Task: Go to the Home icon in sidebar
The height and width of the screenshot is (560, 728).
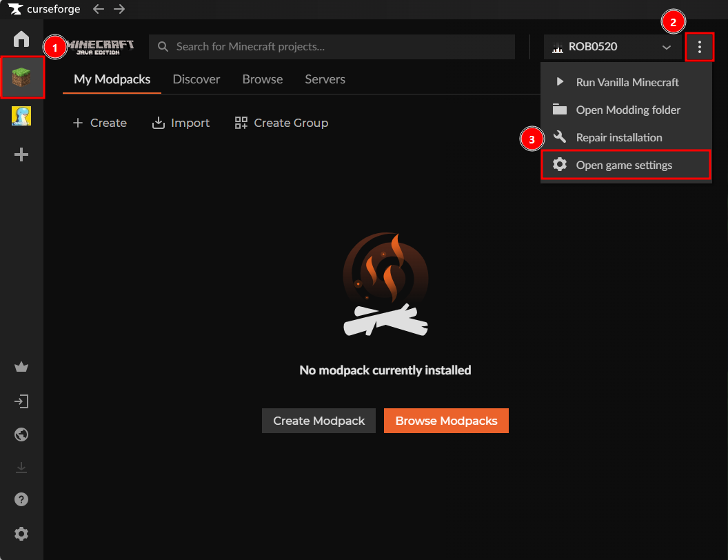Action: click(21, 39)
